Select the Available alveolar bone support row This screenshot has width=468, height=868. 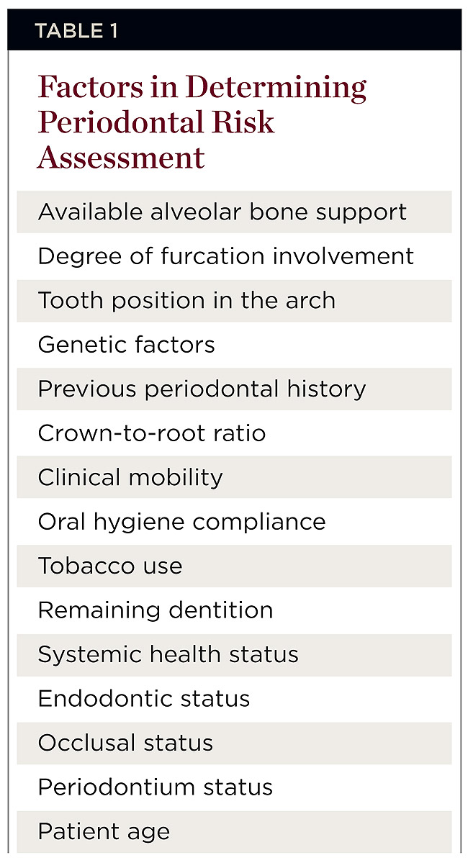coord(222,212)
